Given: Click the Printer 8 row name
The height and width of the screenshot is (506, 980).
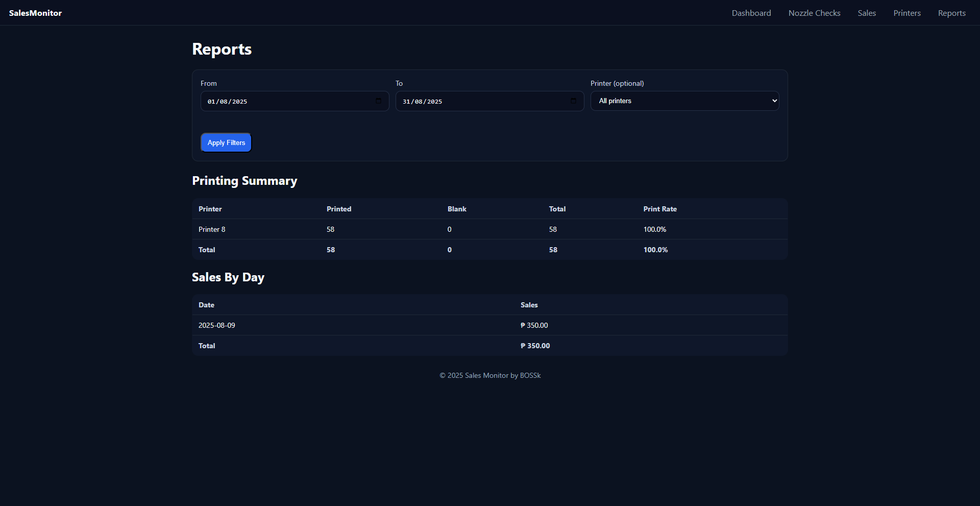Looking at the screenshot, I should coord(212,229).
